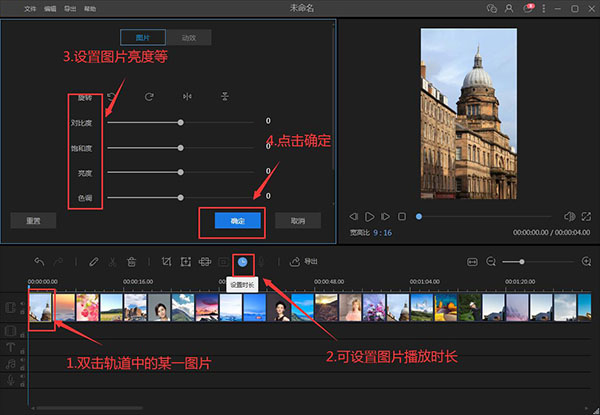Click the redo arrow in timeline toolbar
600x415 pixels.
click(58, 262)
